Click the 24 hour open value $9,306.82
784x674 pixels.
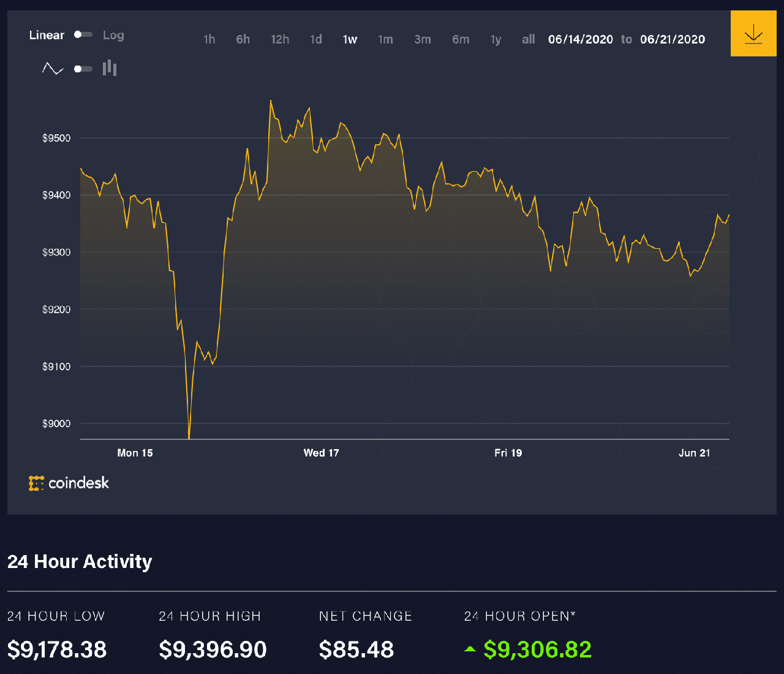pos(538,649)
